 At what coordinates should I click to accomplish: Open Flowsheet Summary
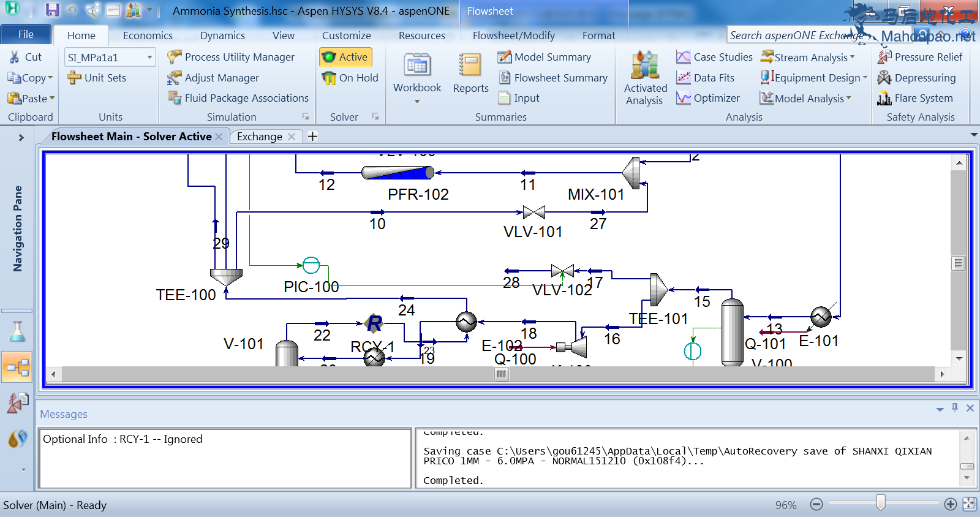(553, 78)
